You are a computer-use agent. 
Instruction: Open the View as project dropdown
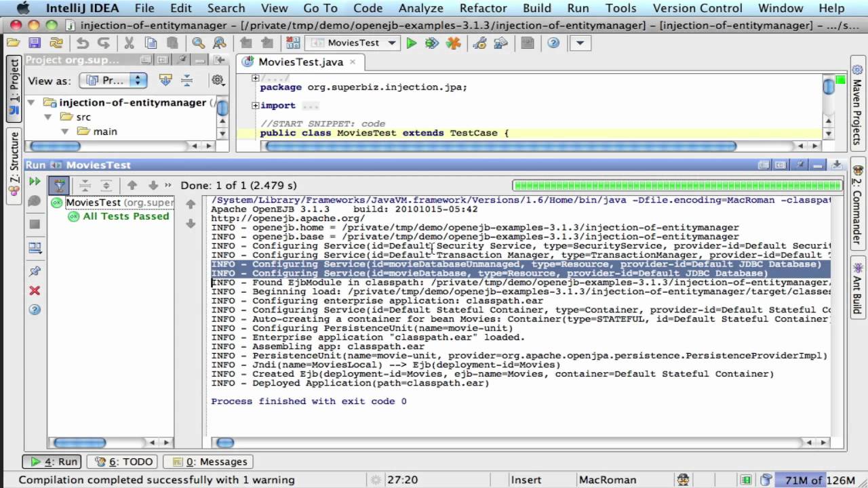[113, 80]
